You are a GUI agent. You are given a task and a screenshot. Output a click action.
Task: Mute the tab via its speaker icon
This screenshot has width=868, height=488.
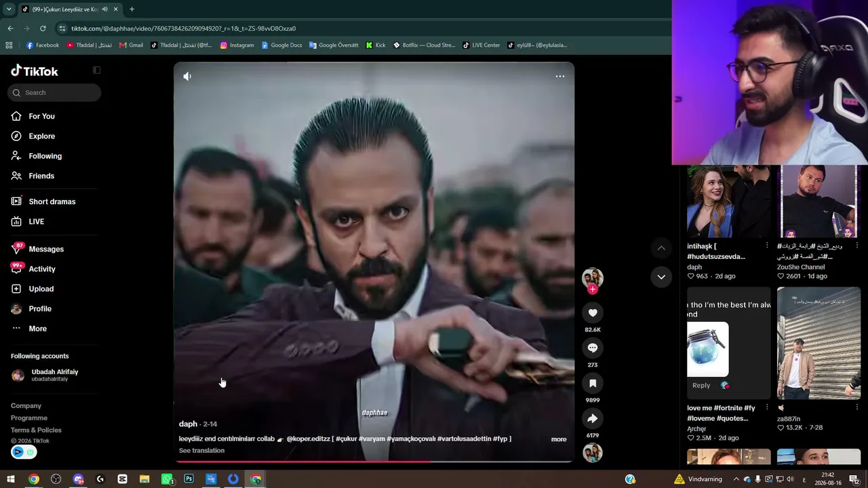104,9
